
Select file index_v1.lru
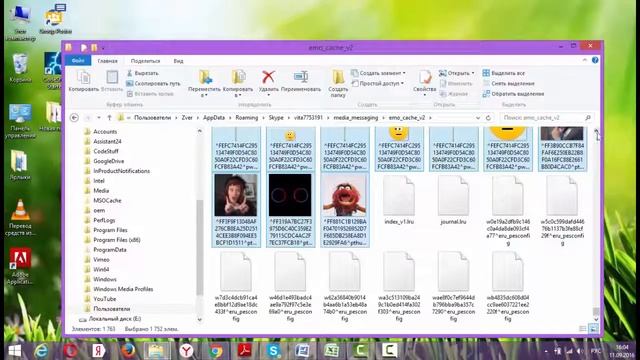point(399,200)
